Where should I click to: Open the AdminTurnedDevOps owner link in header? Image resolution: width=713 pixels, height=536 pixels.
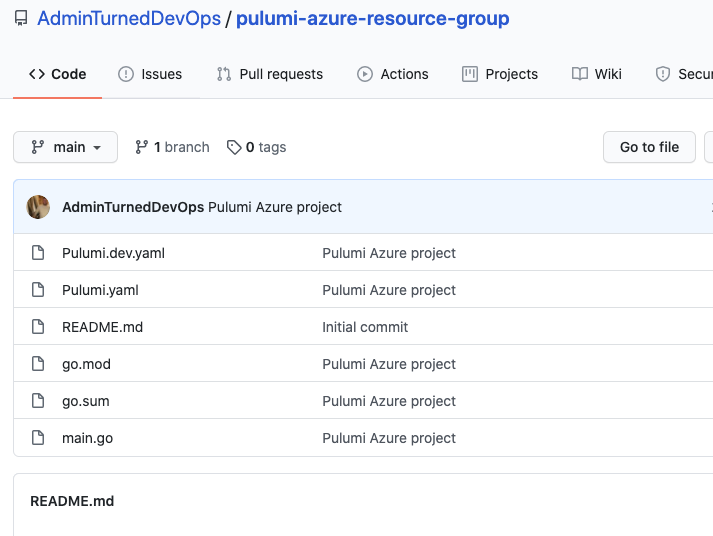(x=129, y=19)
